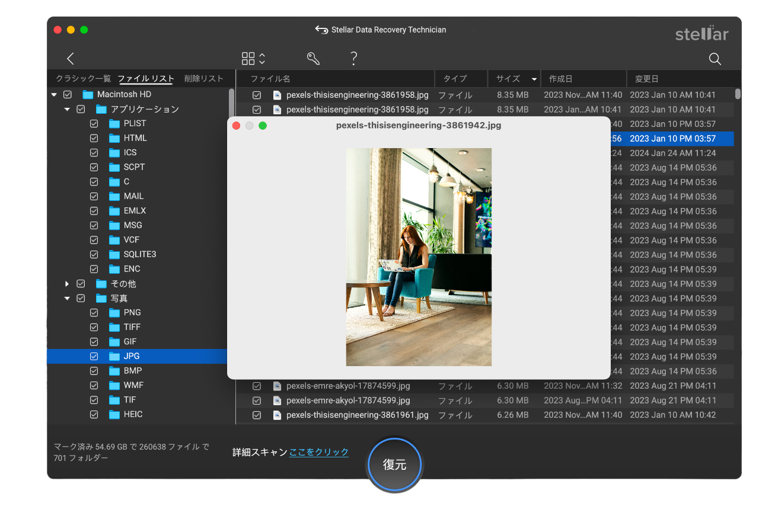Switch to the ファイル リスト tab
This screenshot has height=532, width=759.
[146, 78]
